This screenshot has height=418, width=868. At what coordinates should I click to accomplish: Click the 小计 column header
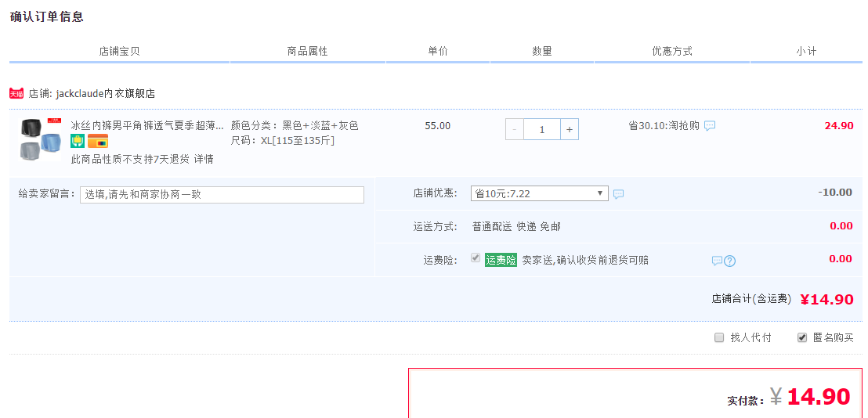[x=806, y=52]
